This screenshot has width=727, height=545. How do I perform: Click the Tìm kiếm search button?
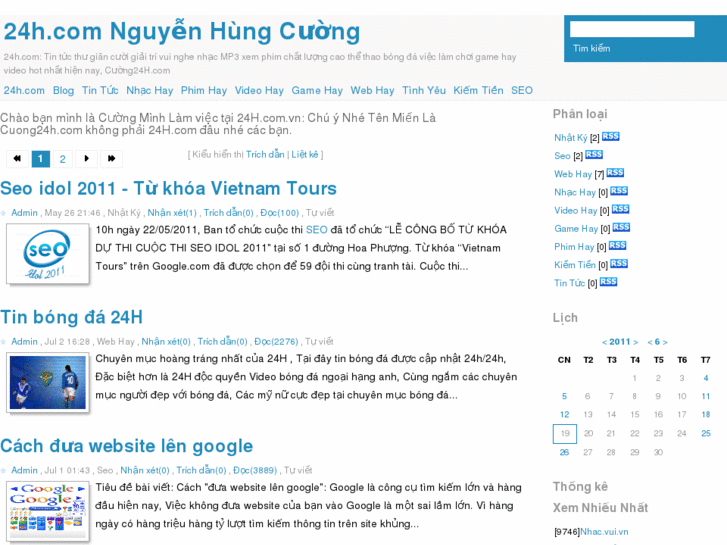click(592, 48)
